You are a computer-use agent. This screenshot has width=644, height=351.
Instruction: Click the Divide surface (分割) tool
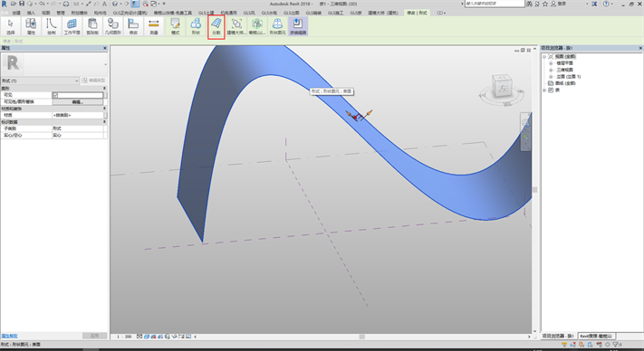point(216,26)
